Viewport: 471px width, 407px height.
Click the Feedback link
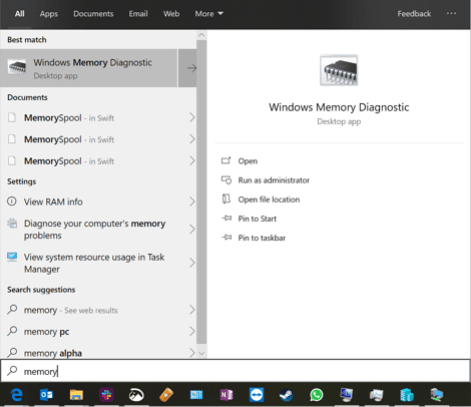(414, 14)
